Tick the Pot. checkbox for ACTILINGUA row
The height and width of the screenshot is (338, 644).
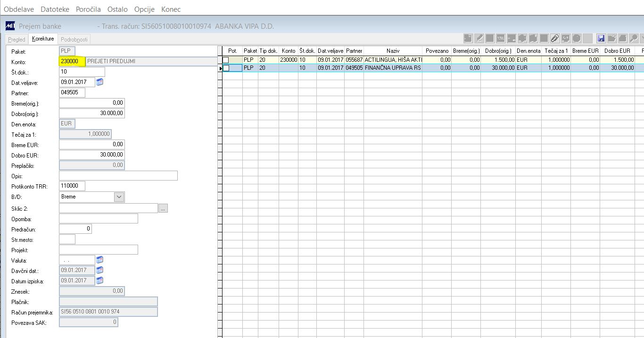(x=226, y=60)
